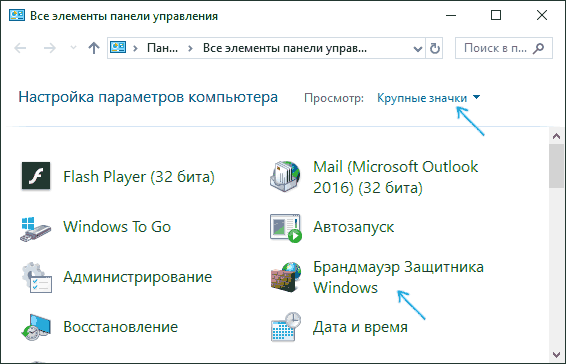
Task: Click the scrollbar down arrow
Action: 556,355
